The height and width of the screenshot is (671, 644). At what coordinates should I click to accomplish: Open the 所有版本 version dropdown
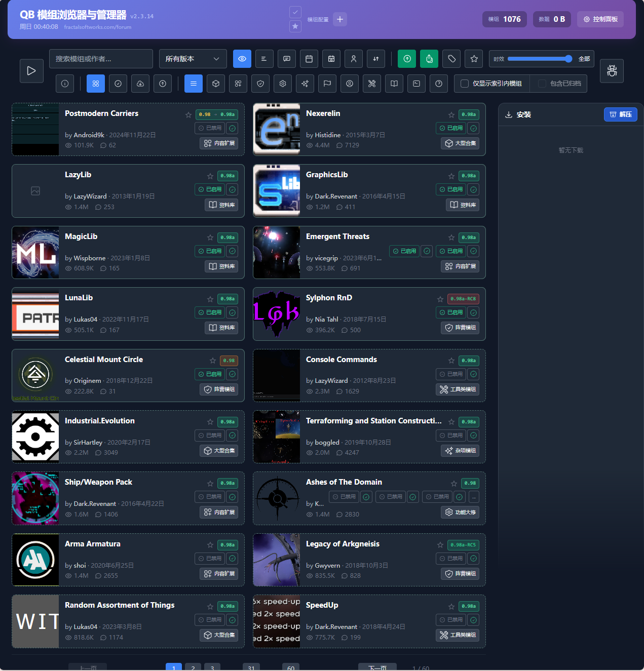[193, 59]
